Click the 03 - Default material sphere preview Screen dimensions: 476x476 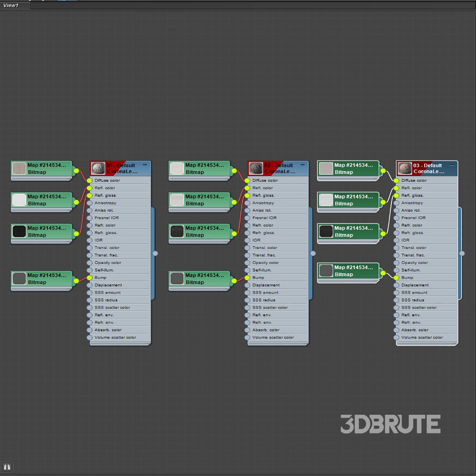(x=405, y=169)
